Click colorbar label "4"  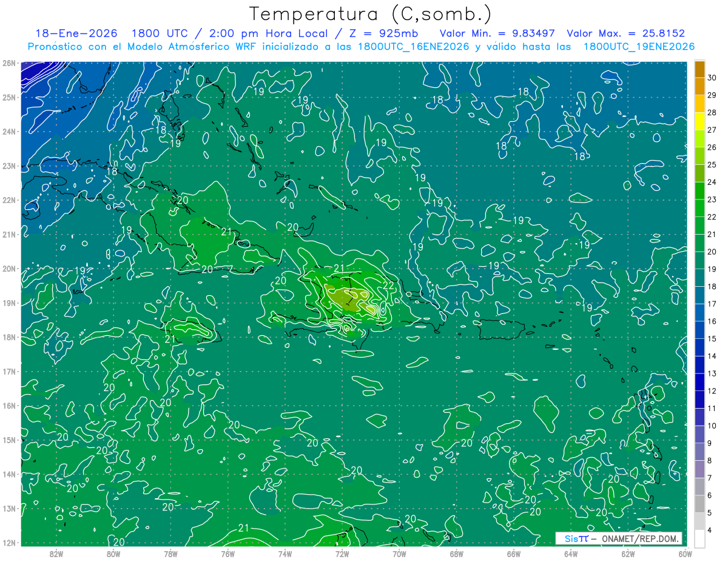(x=710, y=530)
